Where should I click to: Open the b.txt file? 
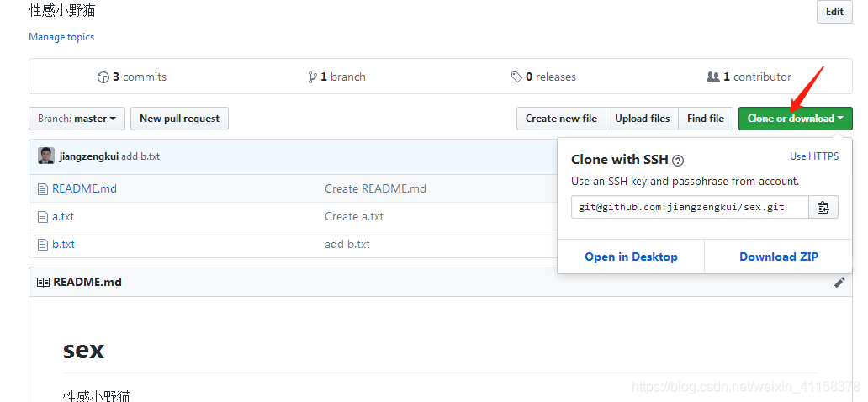[x=64, y=244]
